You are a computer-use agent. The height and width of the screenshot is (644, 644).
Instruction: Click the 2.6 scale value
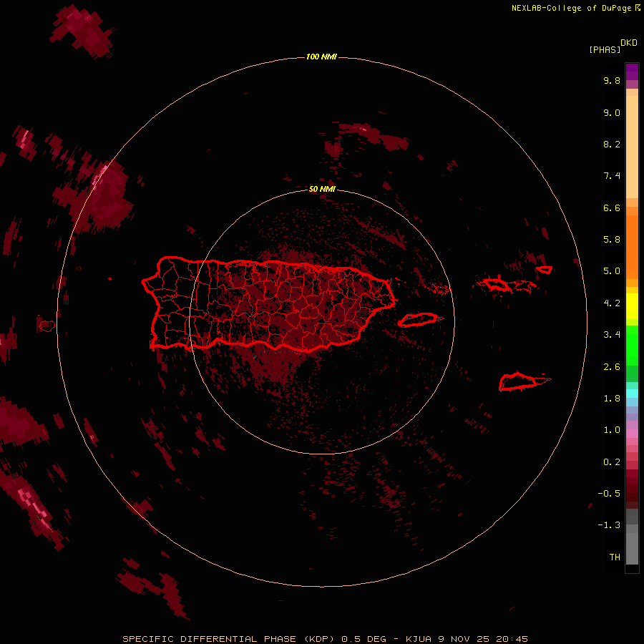[x=612, y=367]
